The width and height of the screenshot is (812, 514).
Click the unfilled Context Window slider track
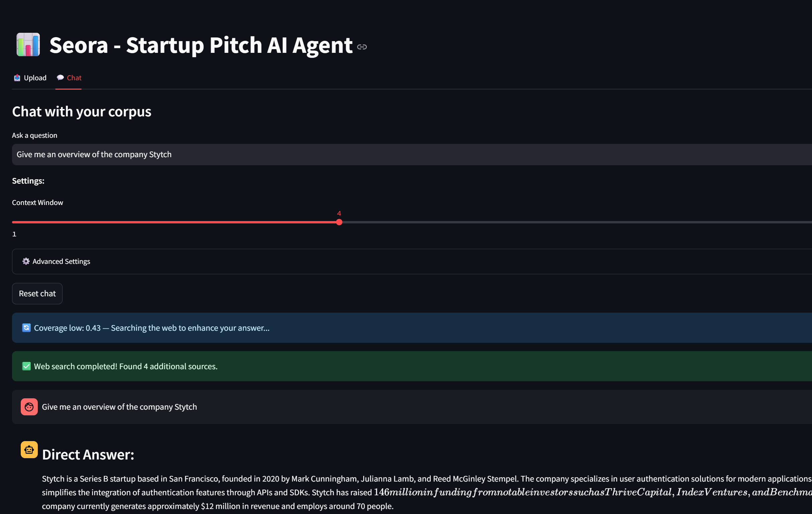[577, 222]
